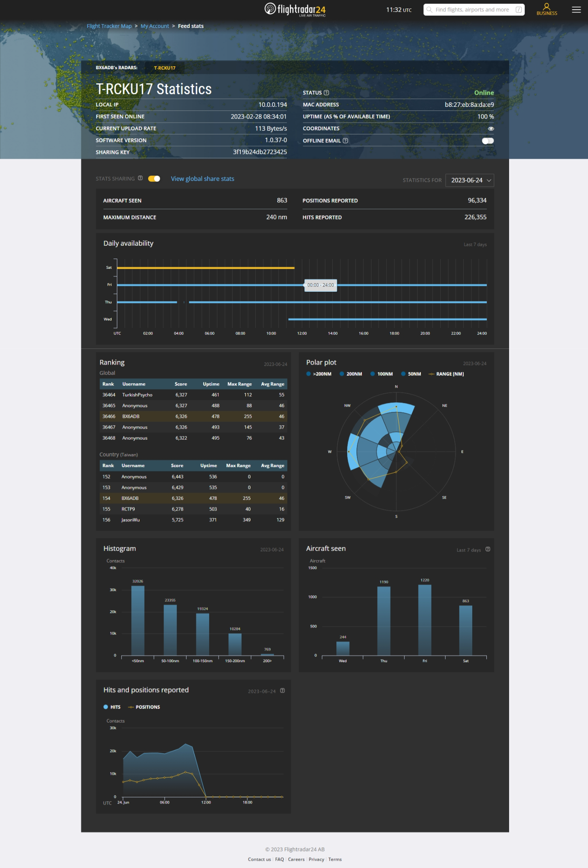Screen dimensions: 588x868
Task: Click the Aircraft seen help icon
Action: pos(488,549)
